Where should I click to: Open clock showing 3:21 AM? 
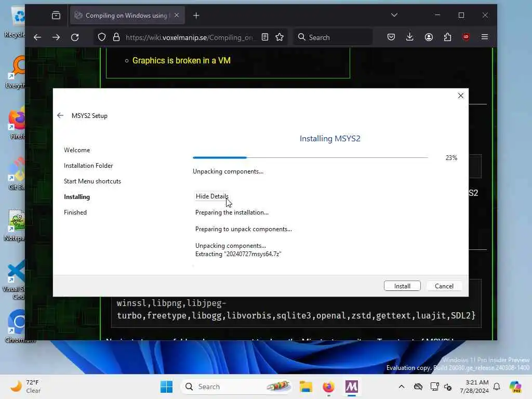point(474,387)
